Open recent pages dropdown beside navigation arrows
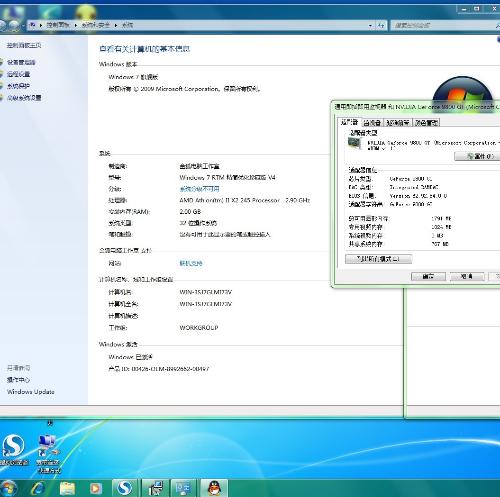500x497 pixels. tap(23, 25)
